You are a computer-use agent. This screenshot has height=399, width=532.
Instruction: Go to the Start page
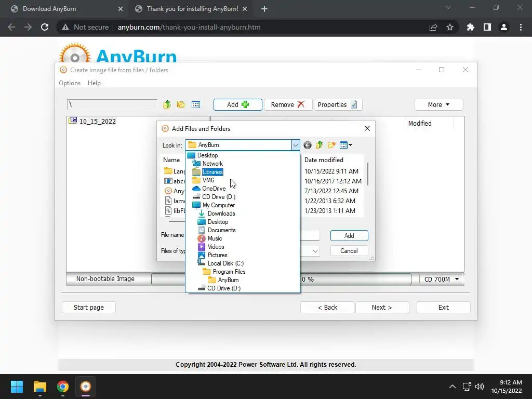point(89,308)
